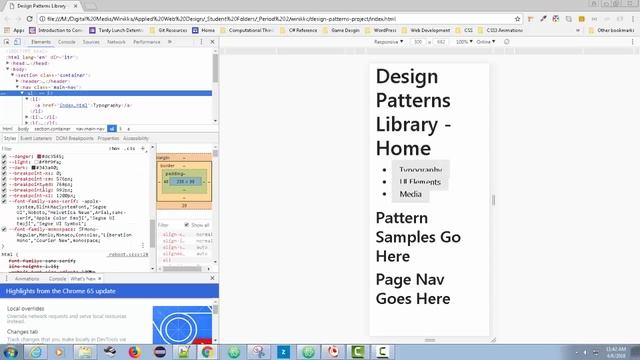The height and width of the screenshot is (360, 640).
Task: Reload the page with the refresh icon
Action: tap(29, 19)
